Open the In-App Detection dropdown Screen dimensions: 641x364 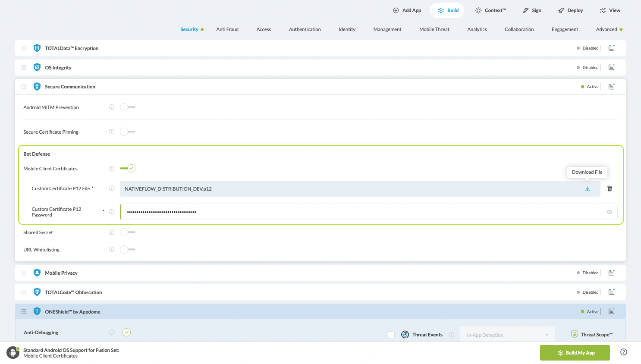coord(507,334)
